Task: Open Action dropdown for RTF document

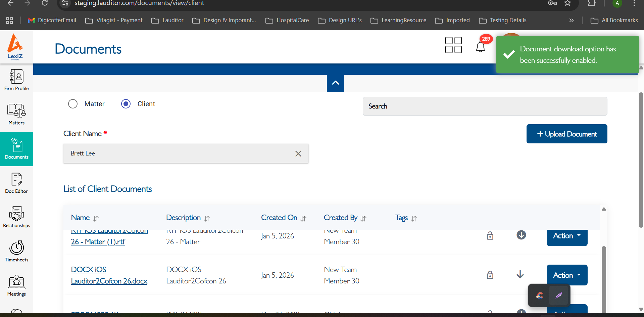Action: pos(567,236)
